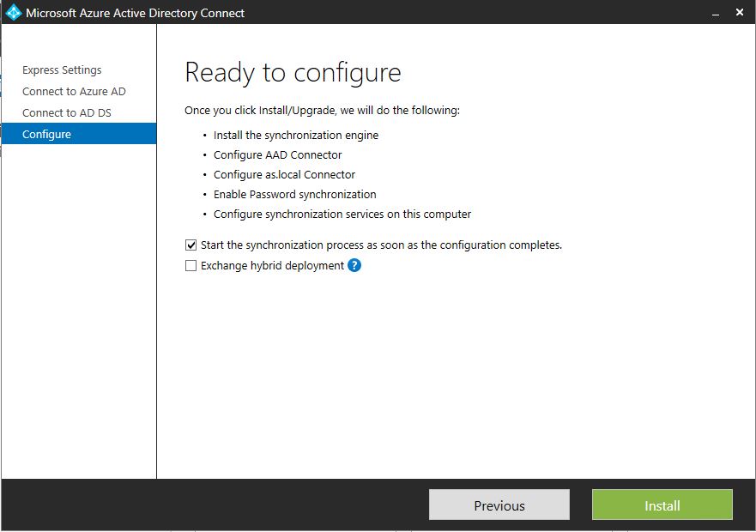The width and height of the screenshot is (756, 532).
Task: Click the Ready to configure heading
Action: point(292,73)
